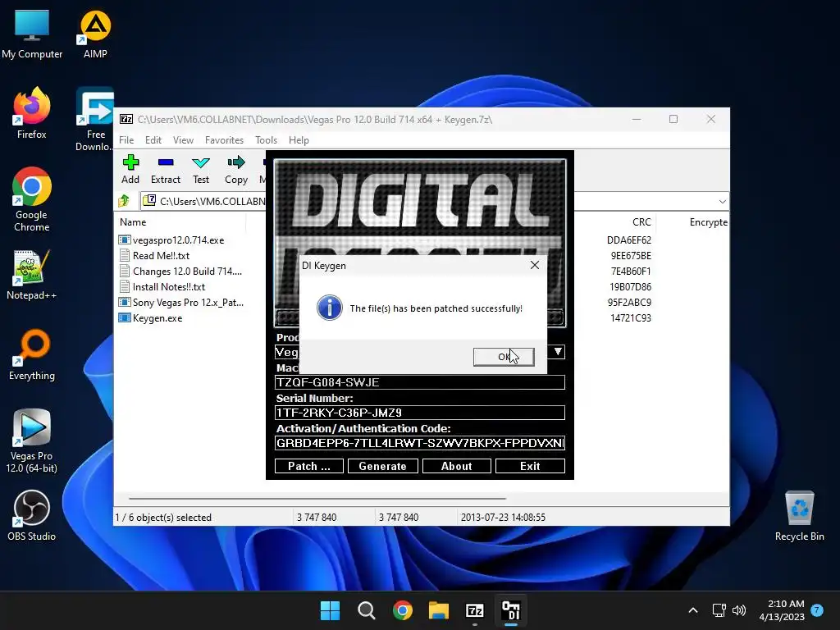Click the Test toolbar icon in 7-Zip
840x630 pixels.
pos(201,169)
